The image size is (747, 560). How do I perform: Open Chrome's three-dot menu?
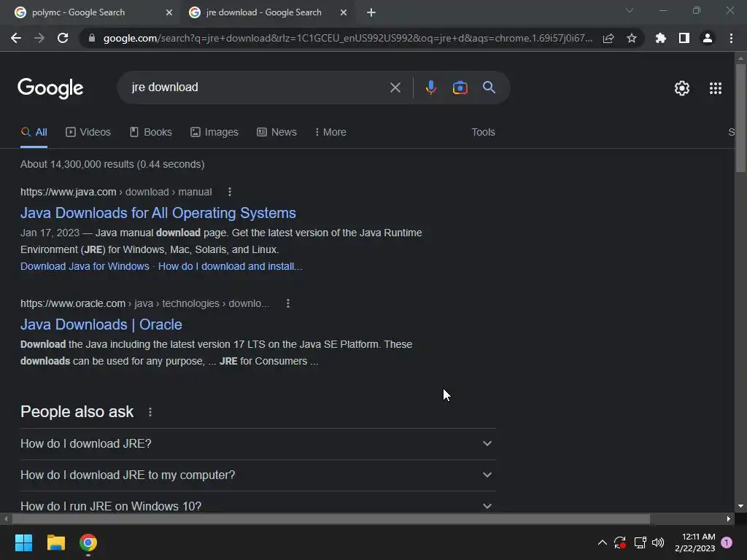[731, 38]
